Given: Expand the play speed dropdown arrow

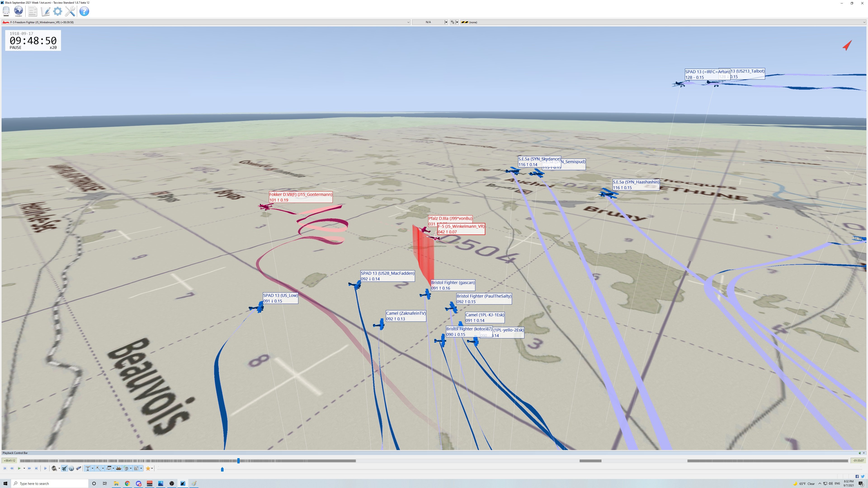Looking at the screenshot, I should pos(24,468).
